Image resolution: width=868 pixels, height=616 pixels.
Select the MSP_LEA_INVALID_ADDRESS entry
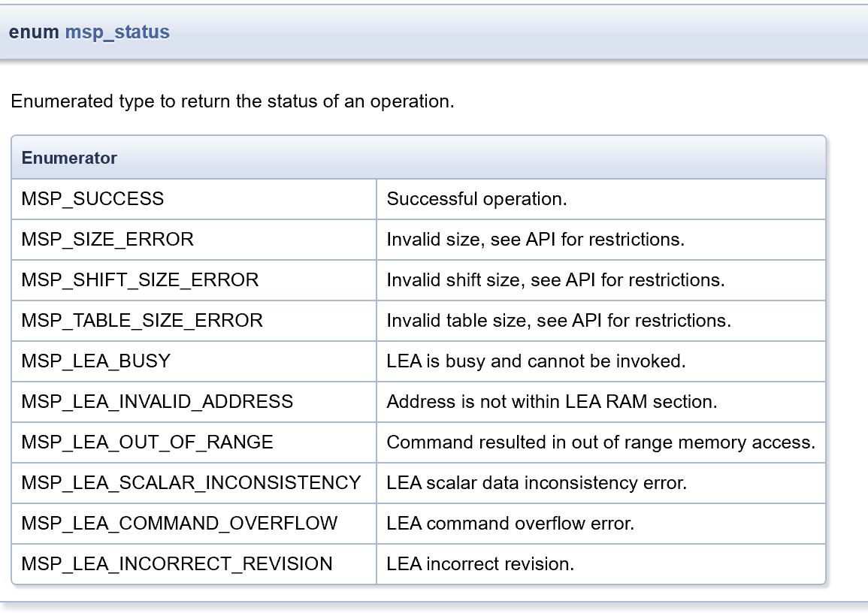[x=157, y=402]
